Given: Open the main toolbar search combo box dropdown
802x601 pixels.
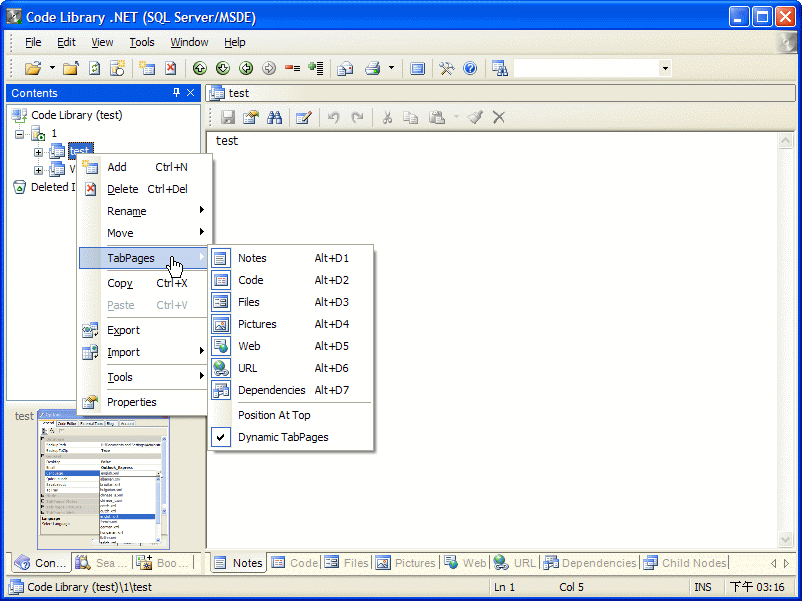Looking at the screenshot, I should (x=665, y=68).
